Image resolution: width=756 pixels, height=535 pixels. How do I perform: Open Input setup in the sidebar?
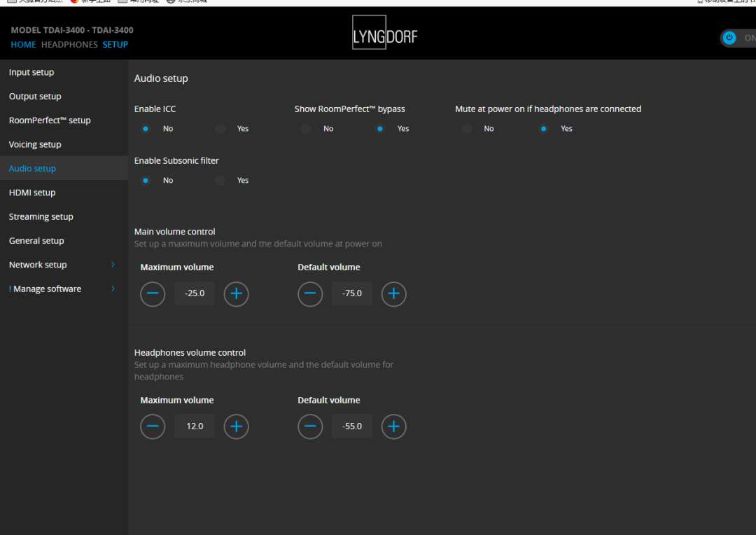(31, 73)
